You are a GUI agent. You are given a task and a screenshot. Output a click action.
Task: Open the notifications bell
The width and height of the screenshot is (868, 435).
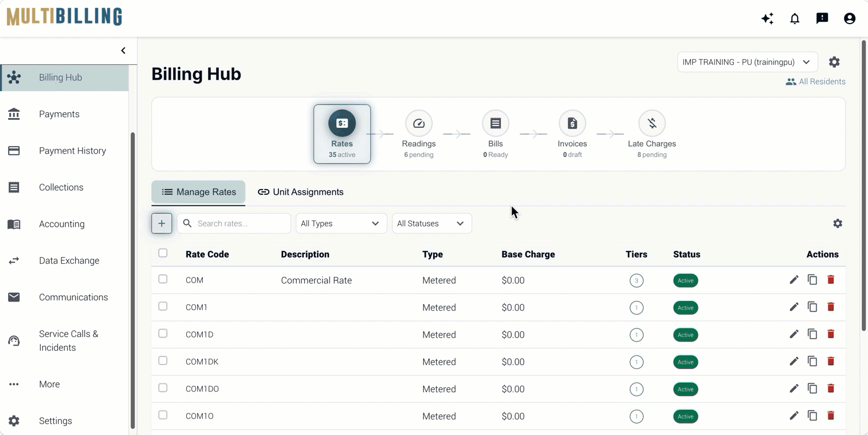(x=795, y=18)
